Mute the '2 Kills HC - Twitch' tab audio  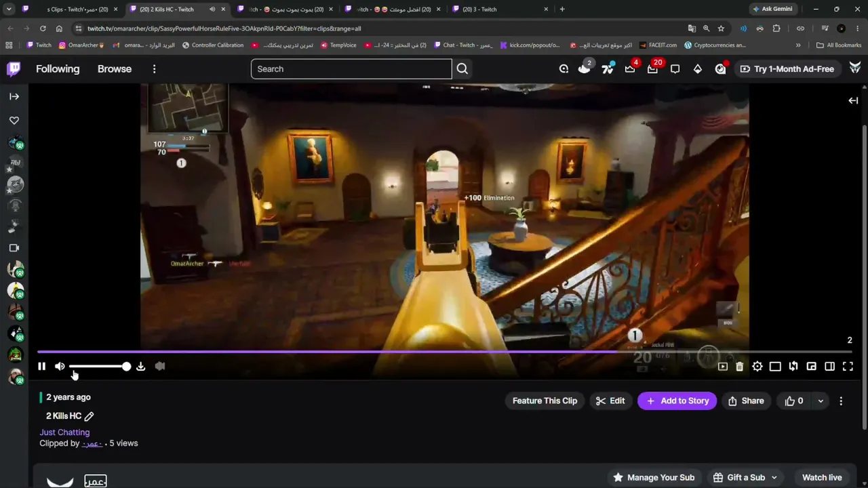[212, 9]
